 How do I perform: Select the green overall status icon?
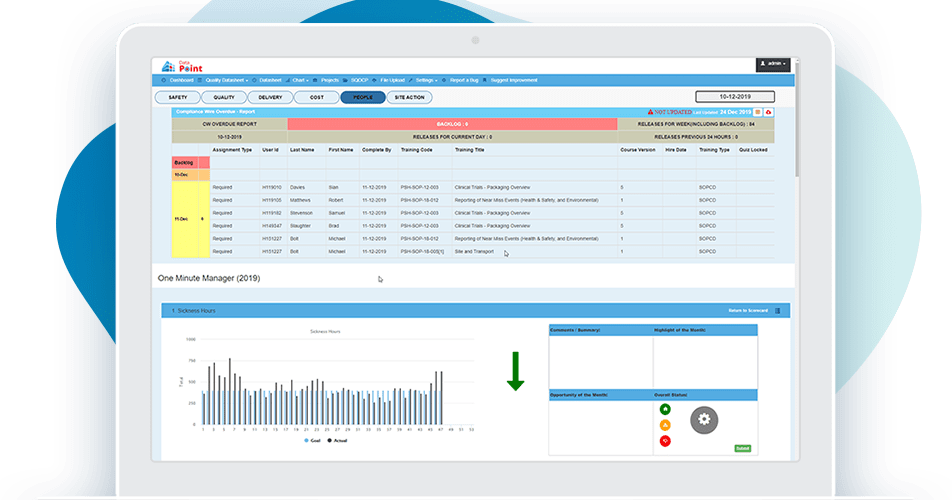coord(665,409)
